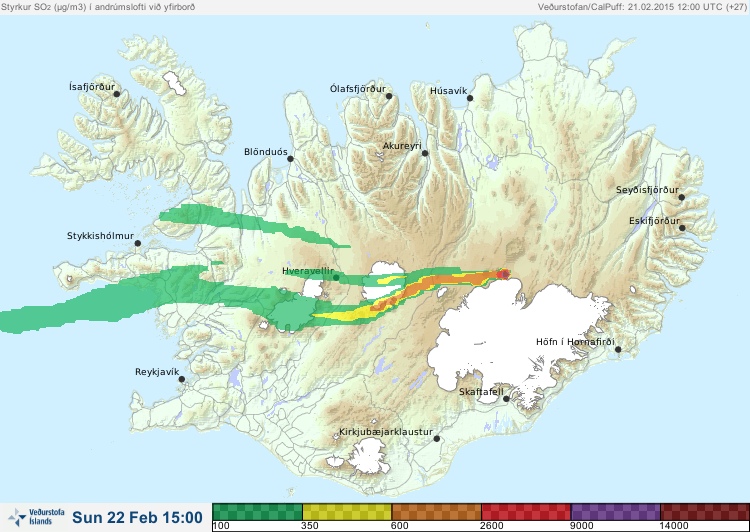Click the Kirkjubæjarklaustur town label
Viewport: 750px width, 532px height.
(x=386, y=432)
